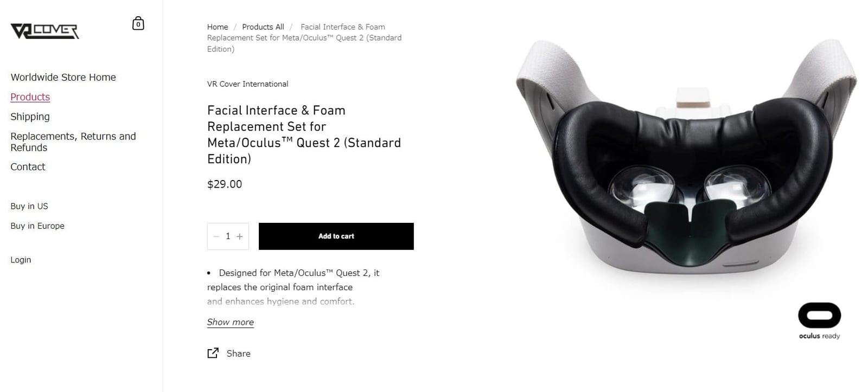868x392 pixels.
Task: Follow the Buy in Europe link
Action: coord(37,226)
